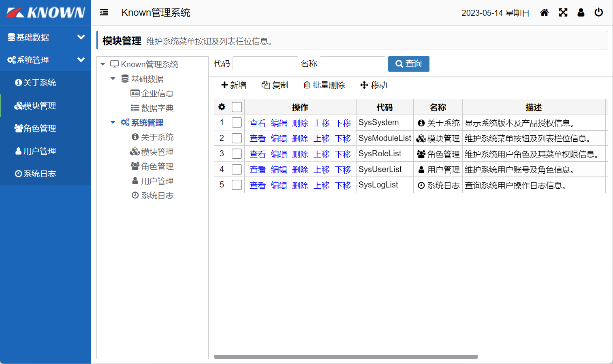
Task: Click 上移 link in SysUserList row
Action: coord(322,170)
